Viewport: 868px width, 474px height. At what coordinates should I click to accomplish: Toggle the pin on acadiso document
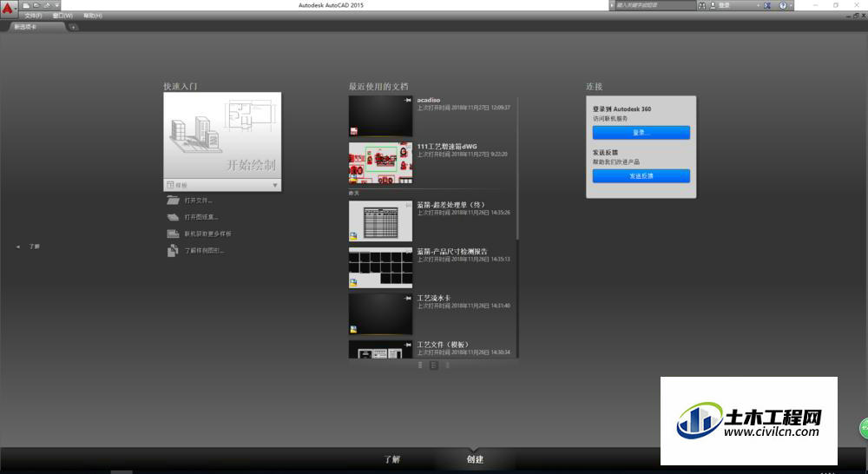(x=408, y=100)
